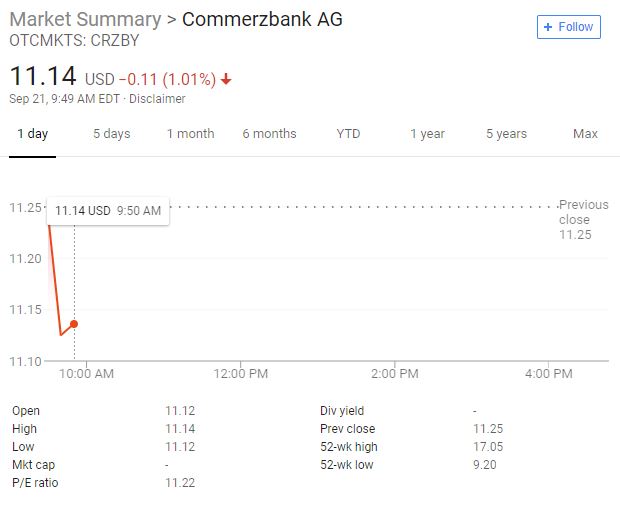Select the Max range tab

585,134
